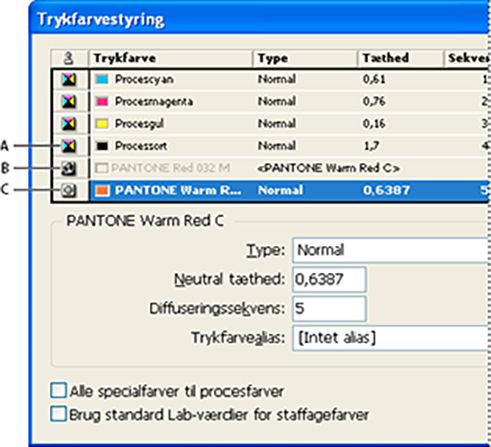Viewport: 491px width, 447px height.
Task: Click the Normal type cell in Procescyan row
Action: coord(277,79)
